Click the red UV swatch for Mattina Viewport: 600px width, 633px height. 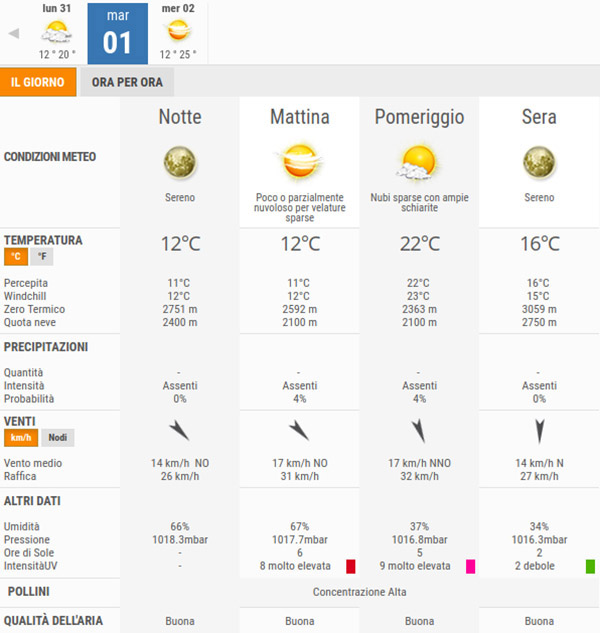tap(350, 566)
